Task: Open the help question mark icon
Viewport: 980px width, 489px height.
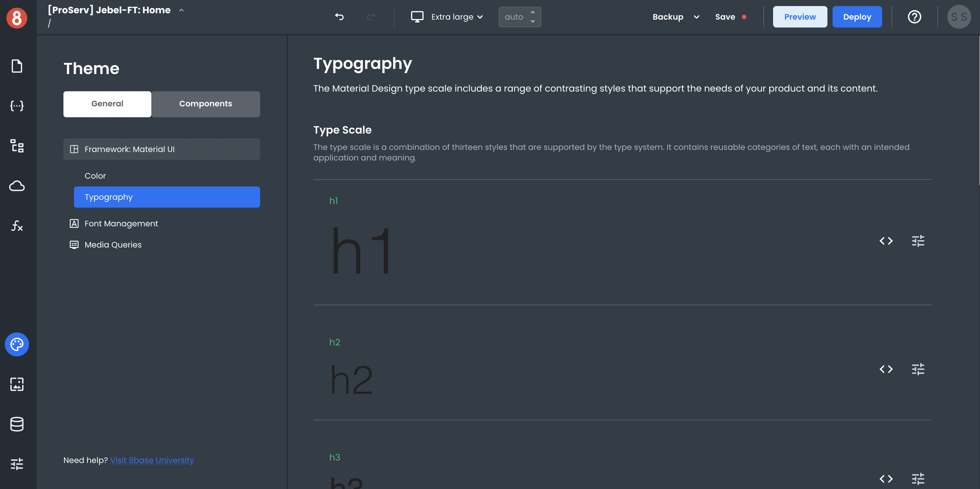Action: coord(914,17)
